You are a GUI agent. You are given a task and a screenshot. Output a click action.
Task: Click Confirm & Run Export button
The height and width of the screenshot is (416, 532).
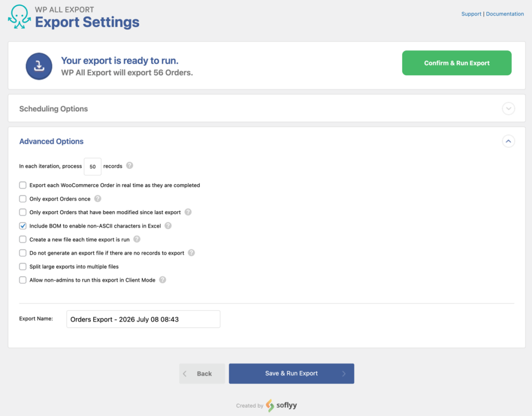[x=457, y=63]
